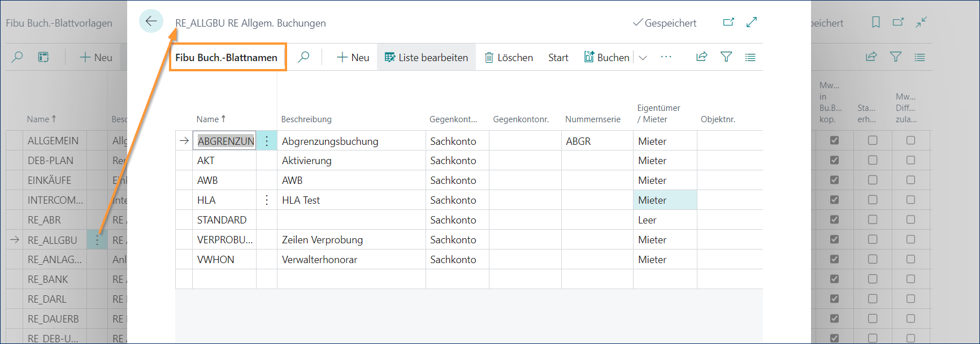Enable Mw. Diff. zula. checkbox for EINKÄUFE row
The image size is (980, 344).
(x=910, y=180)
